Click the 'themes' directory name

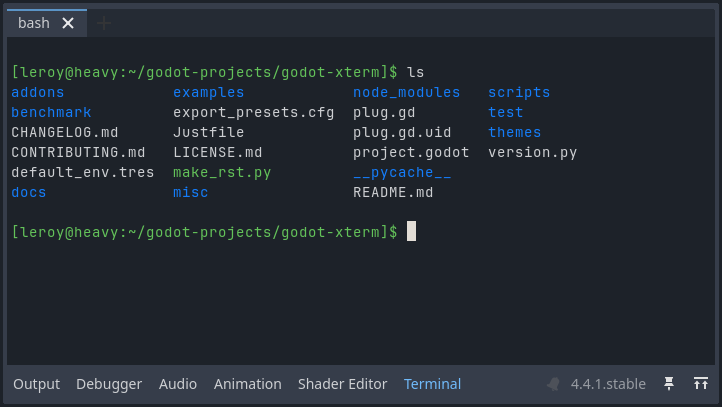click(515, 133)
